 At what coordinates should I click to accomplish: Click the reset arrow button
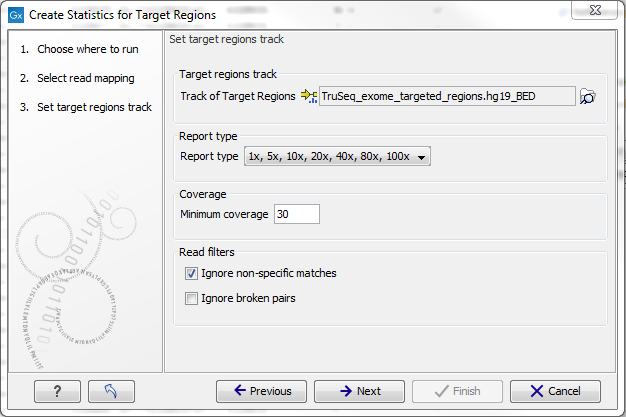[x=110, y=391]
